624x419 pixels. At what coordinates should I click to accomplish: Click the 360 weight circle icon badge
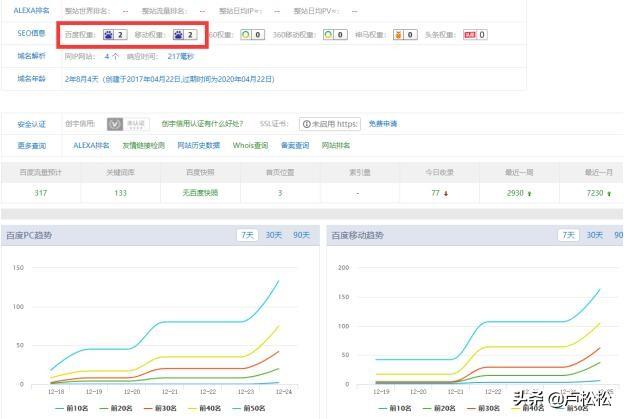coord(252,35)
